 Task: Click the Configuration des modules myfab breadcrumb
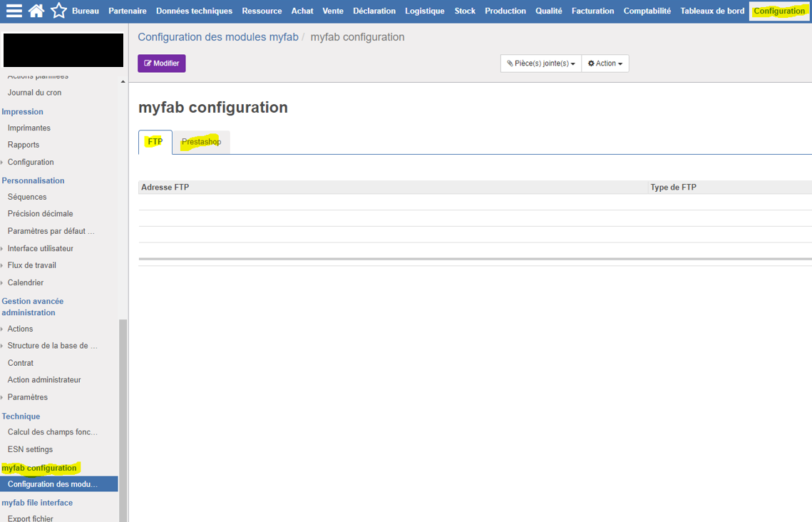[217, 37]
